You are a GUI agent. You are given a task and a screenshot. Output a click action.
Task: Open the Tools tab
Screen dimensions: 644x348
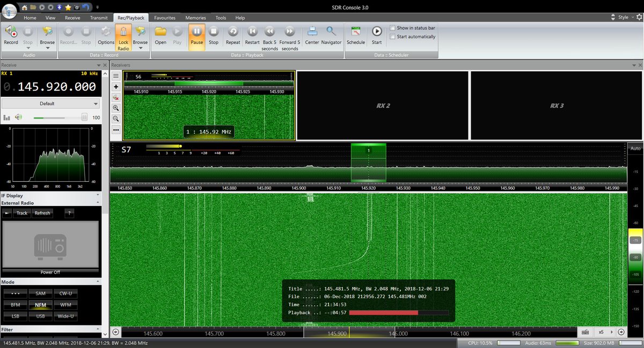[x=221, y=18]
